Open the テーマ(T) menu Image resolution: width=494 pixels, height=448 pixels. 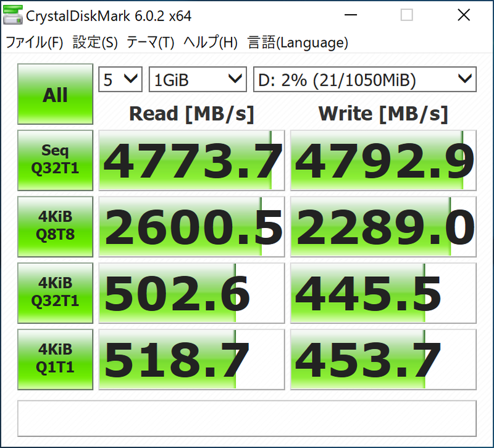[x=150, y=43]
